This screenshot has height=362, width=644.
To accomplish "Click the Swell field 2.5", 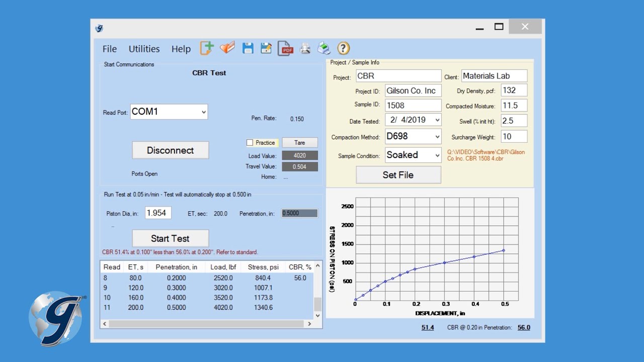I will (x=514, y=121).
